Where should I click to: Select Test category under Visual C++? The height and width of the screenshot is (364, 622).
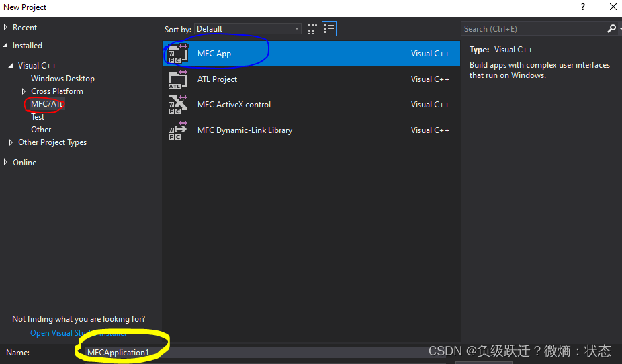[x=38, y=117]
